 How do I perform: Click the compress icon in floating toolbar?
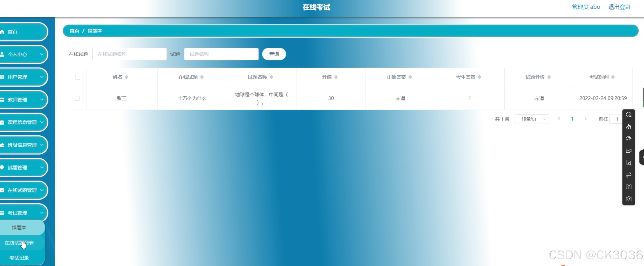pos(628,187)
